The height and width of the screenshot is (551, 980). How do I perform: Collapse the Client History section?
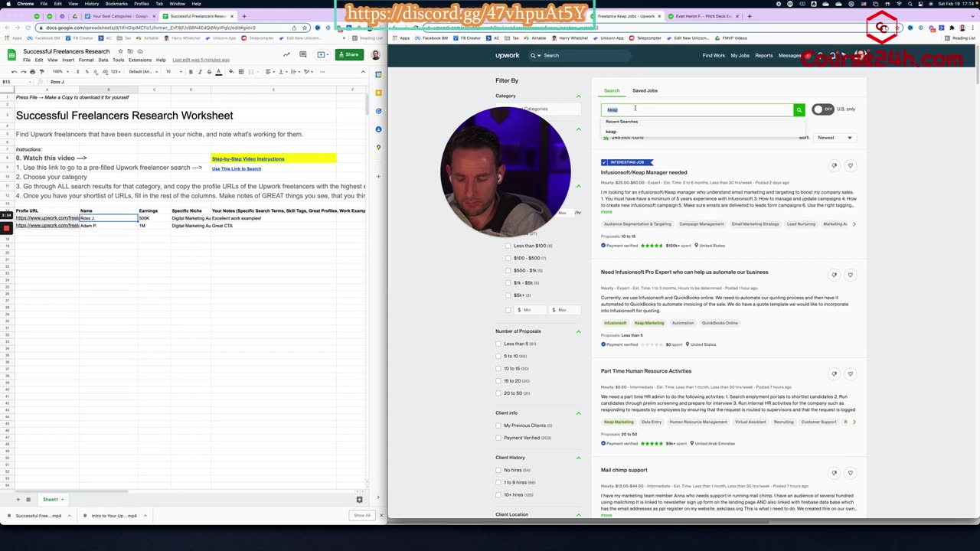[578, 458]
